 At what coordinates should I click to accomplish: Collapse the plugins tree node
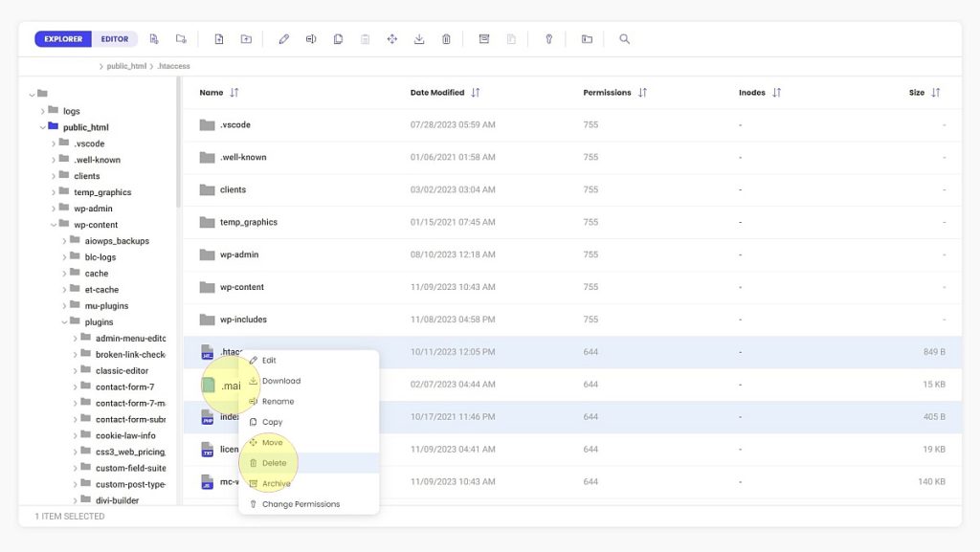pos(64,322)
